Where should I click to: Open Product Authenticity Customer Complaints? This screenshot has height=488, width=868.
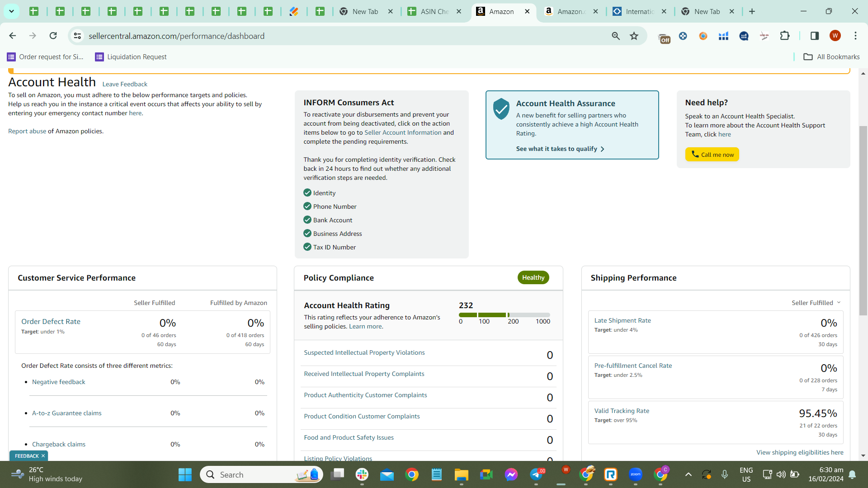click(365, 395)
